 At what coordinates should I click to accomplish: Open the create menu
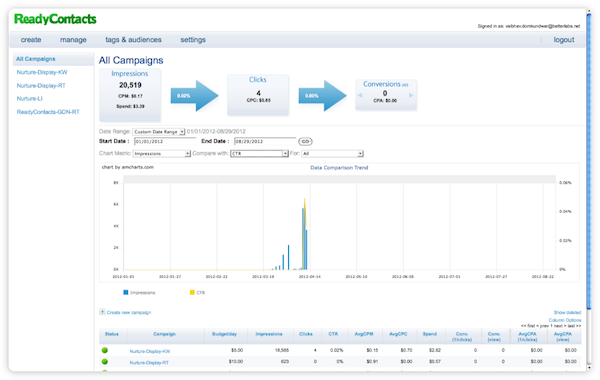point(31,40)
